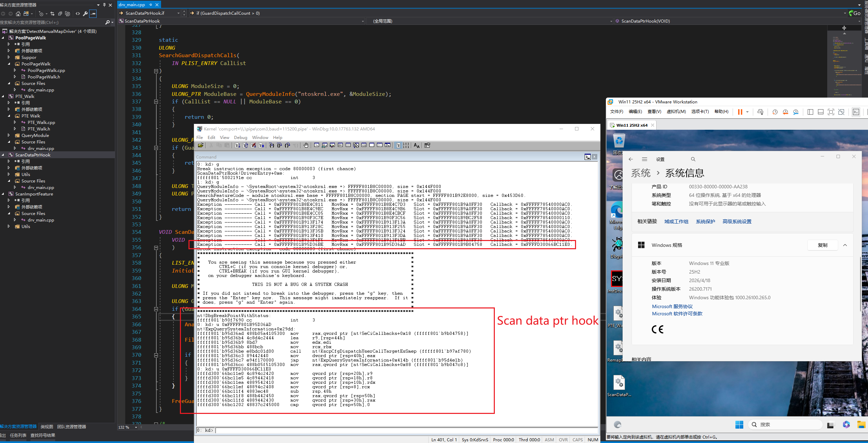Open WinDbg File menu
This screenshot has width=868, height=443.
click(199, 138)
